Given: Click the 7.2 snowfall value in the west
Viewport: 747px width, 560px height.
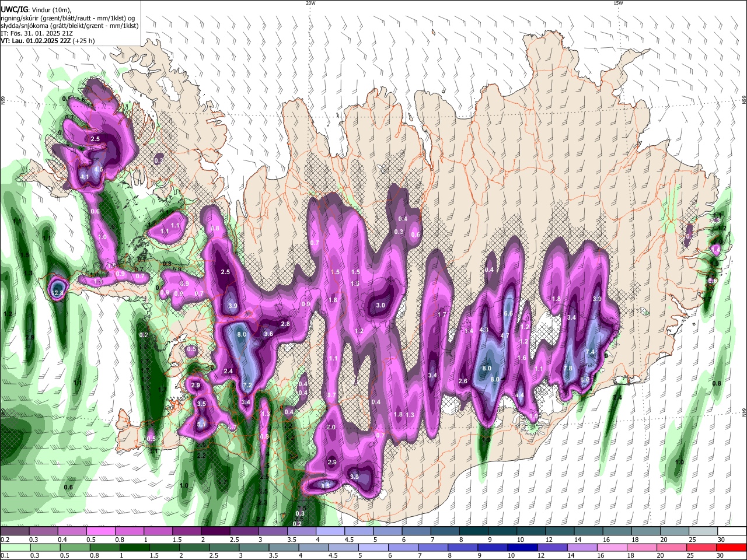Looking at the screenshot, I should (x=247, y=385).
